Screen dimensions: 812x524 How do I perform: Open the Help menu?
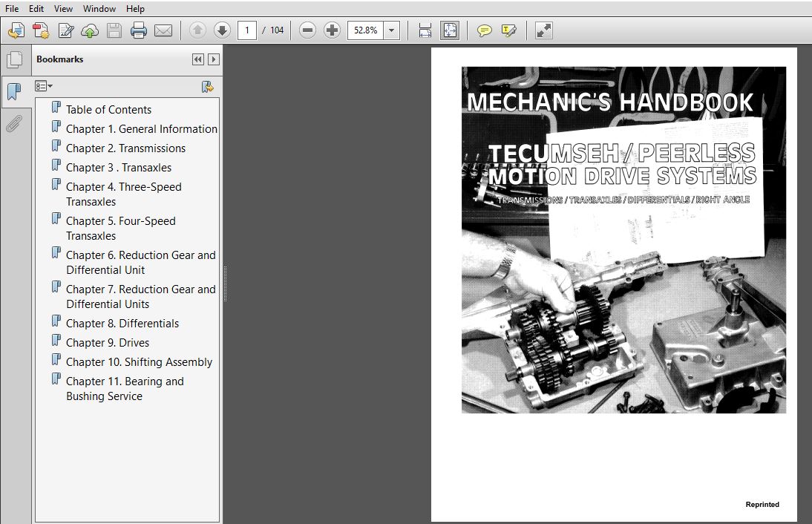(x=135, y=9)
